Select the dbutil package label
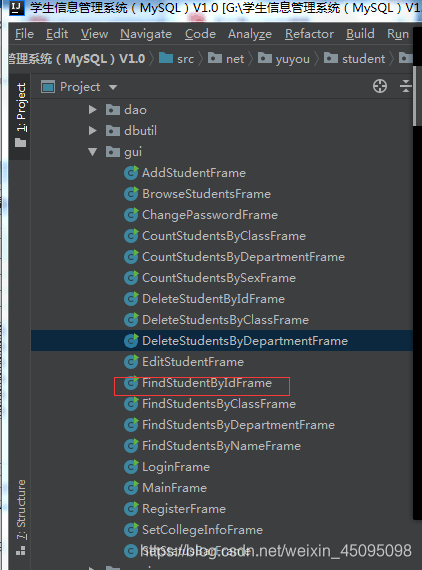This screenshot has height=570, width=422. click(x=141, y=131)
